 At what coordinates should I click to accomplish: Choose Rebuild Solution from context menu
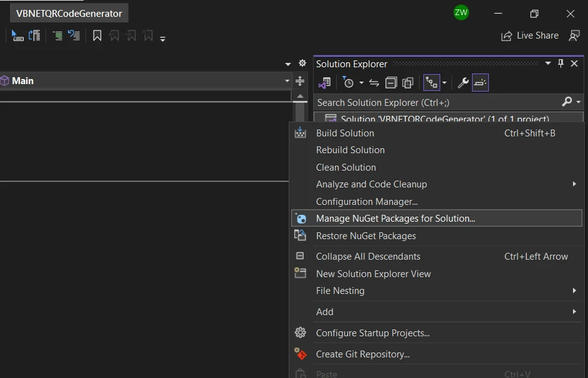pyautogui.click(x=350, y=150)
